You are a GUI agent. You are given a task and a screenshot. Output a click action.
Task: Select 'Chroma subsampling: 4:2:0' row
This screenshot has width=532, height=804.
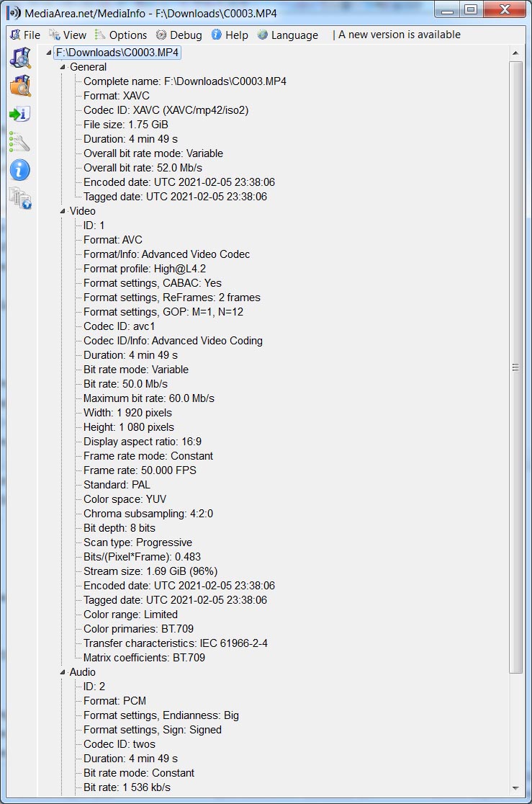[x=148, y=513]
